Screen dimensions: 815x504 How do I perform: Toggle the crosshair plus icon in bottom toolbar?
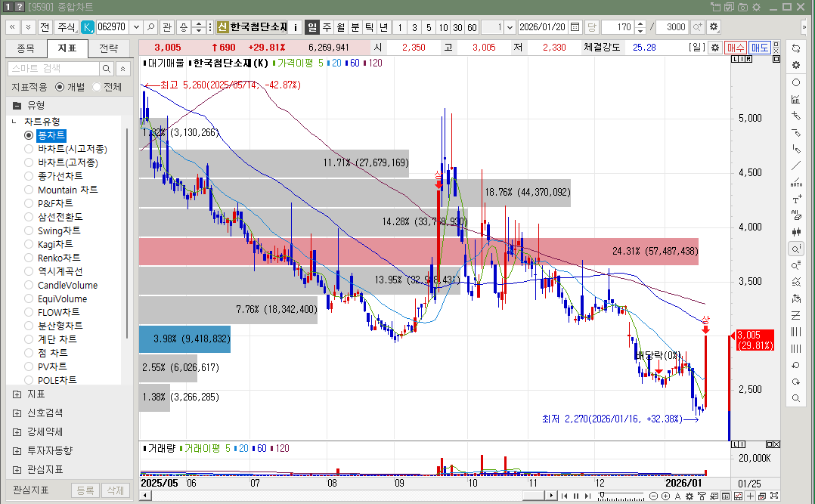coord(750,496)
